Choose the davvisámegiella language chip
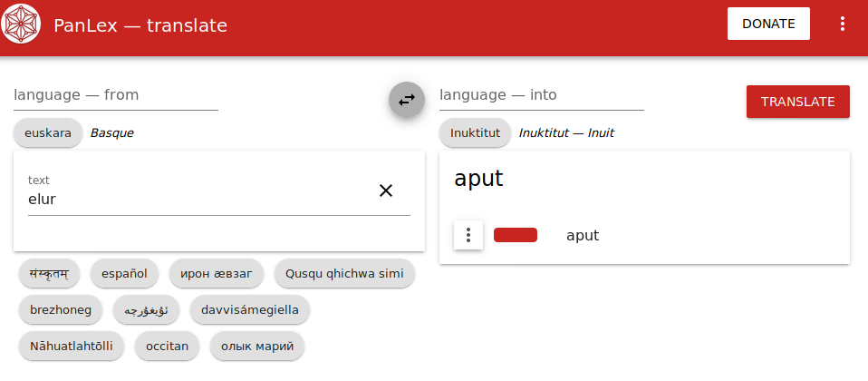This screenshot has height=381, width=868. 250,309
